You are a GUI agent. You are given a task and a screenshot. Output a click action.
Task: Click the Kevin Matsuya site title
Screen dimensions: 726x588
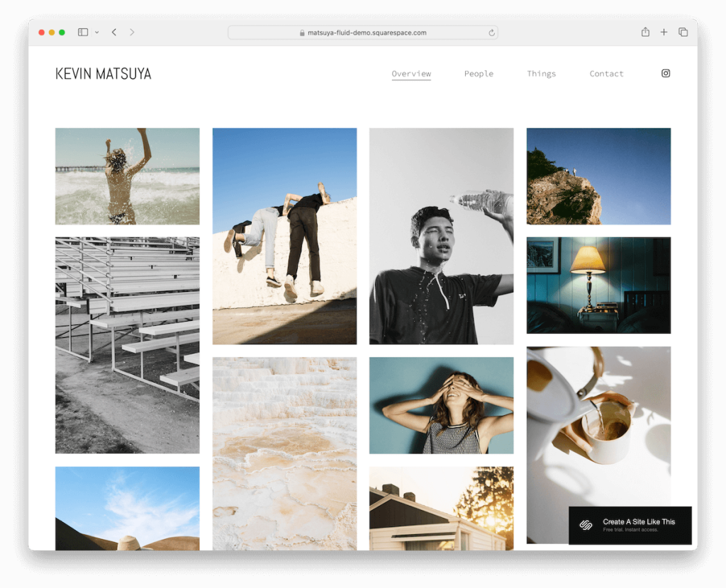click(x=104, y=74)
